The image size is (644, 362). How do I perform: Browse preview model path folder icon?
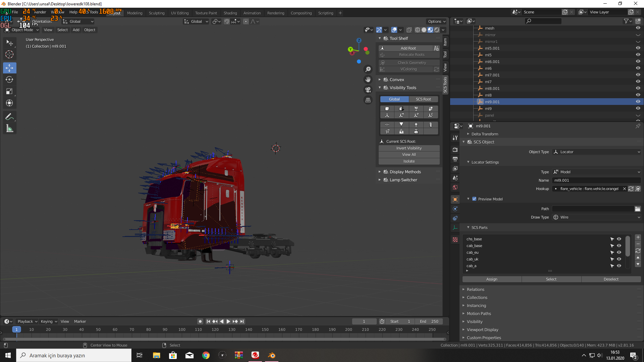[638, 209]
